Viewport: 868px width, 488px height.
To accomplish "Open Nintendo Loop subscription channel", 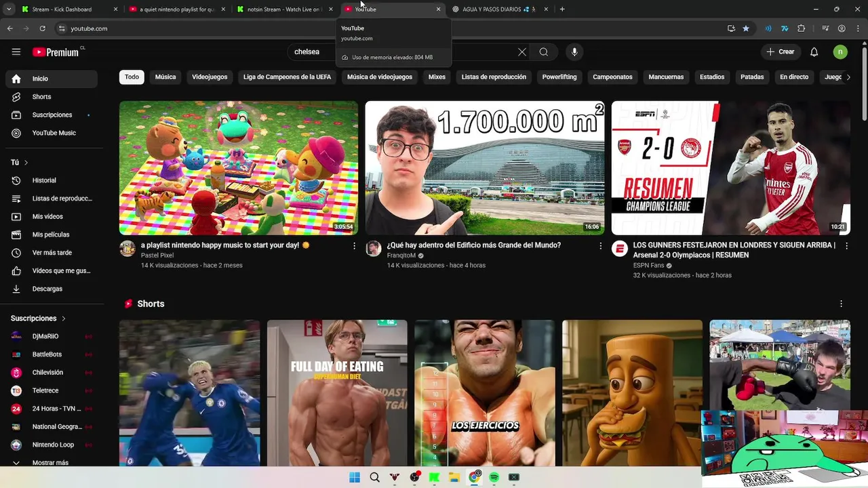I will (52, 445).
